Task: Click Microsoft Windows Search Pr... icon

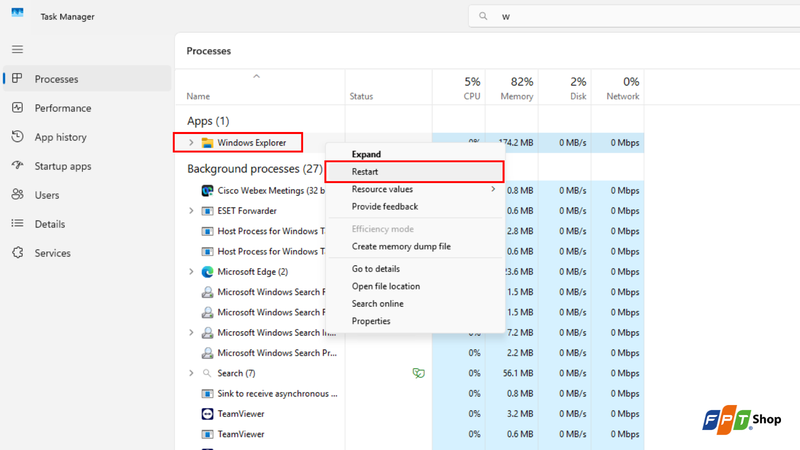Action: [x=207, y=353]
